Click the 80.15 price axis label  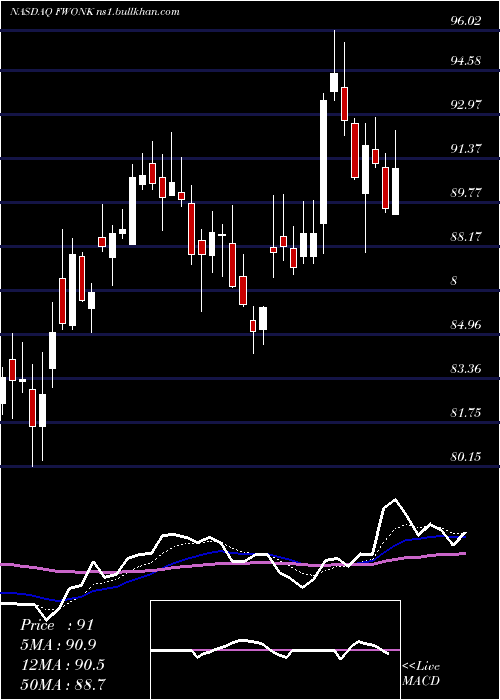click(466, 457)
